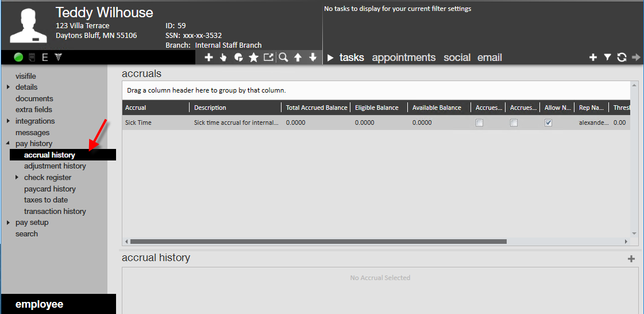Select the Sick Time accrual cell
Viewport: 644px width, 314px height.
156,123
